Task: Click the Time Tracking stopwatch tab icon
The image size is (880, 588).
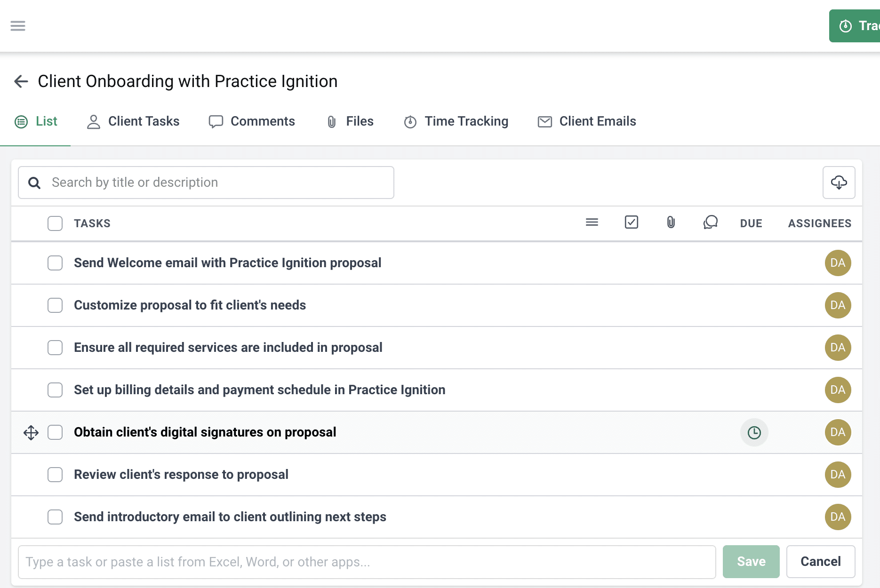Action: coord(410,122)
